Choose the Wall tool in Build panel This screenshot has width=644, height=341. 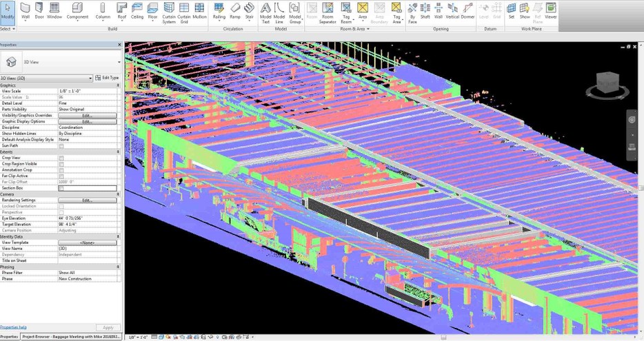[26, 12]
